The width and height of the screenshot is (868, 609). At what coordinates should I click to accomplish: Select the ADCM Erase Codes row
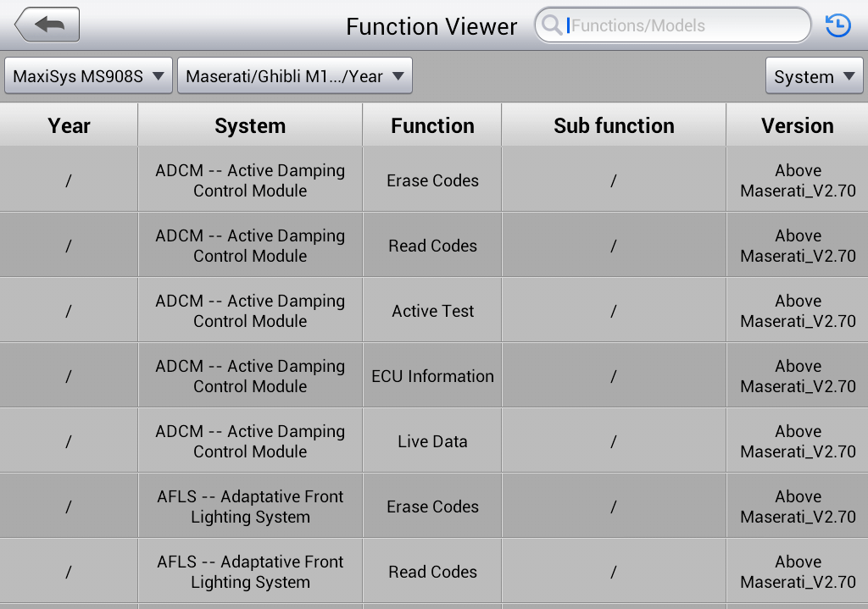[x=434, y=180]
